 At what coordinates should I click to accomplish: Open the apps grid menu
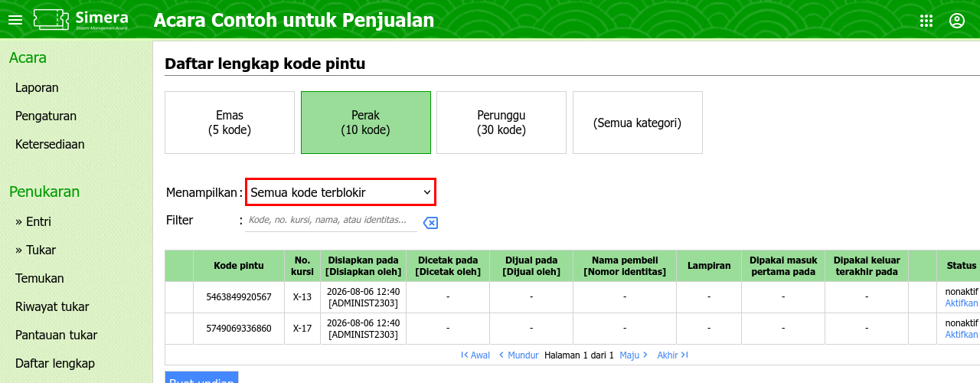click(x=926, y=21)
